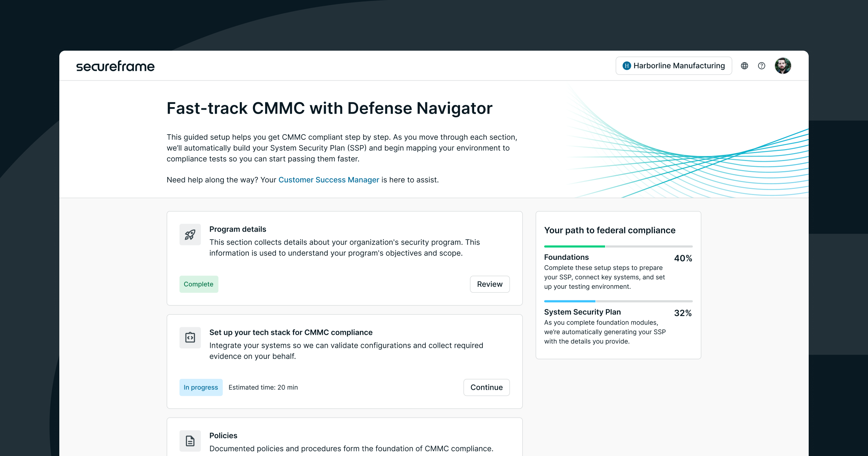868x456 pixels.
Task: Click the Policies document icon
Action: point(190,441)
